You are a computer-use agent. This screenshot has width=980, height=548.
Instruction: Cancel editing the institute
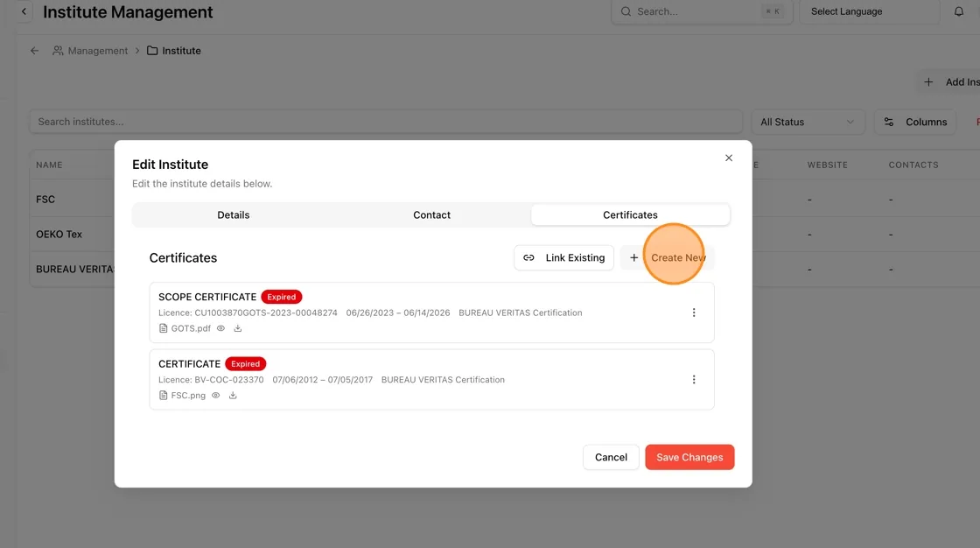click(611, 457)
